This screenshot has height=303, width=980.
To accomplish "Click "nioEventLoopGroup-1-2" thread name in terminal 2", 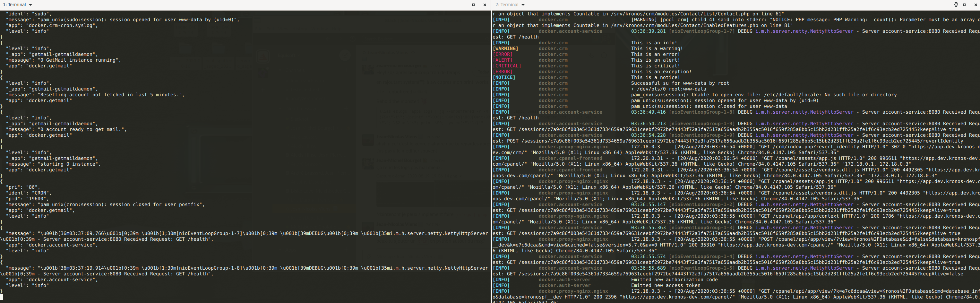I will [702, 204].
